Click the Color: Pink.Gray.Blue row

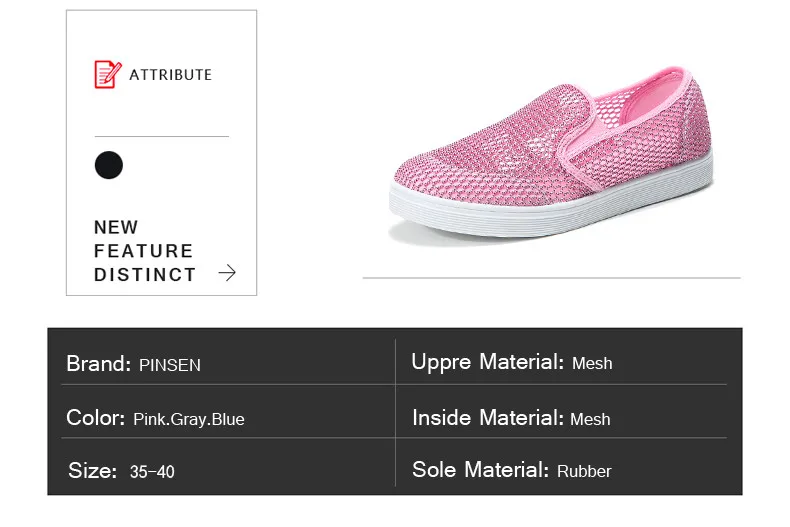(x=220, y=418)
